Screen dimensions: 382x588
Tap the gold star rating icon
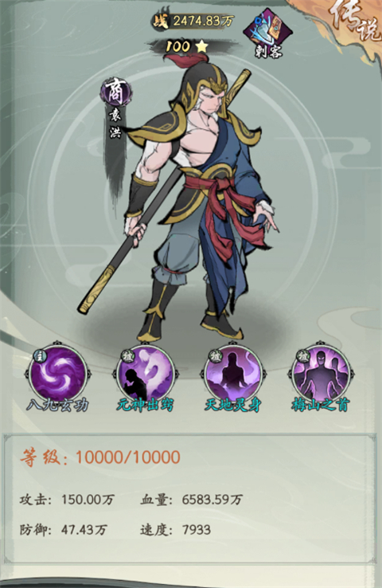coord(201,46)
